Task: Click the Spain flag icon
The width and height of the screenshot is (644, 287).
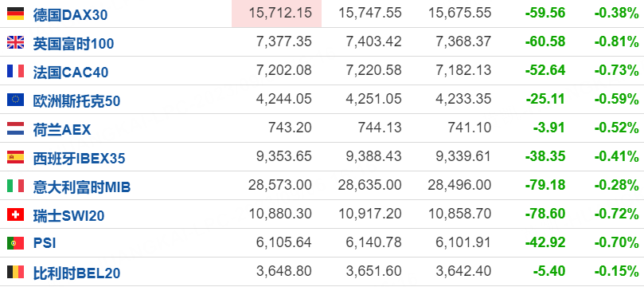Action: 16,157
